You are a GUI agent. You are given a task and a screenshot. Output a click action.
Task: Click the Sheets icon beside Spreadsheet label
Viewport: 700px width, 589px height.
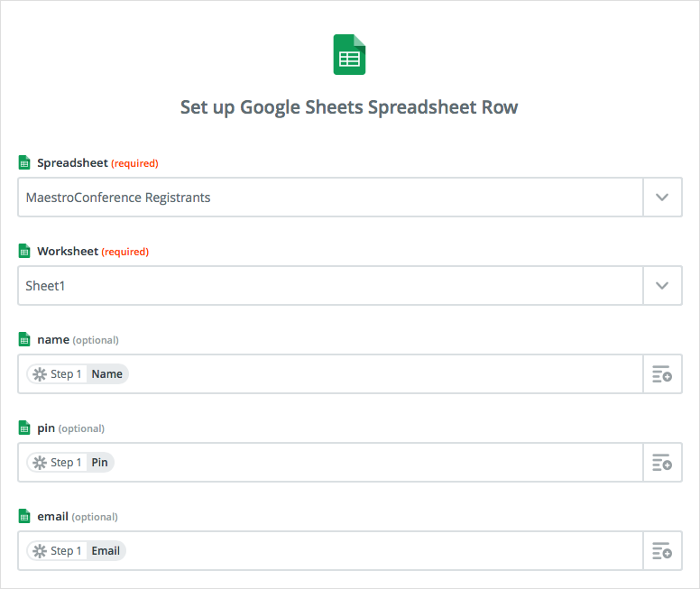pyautogui.click(x=24, y=162)
